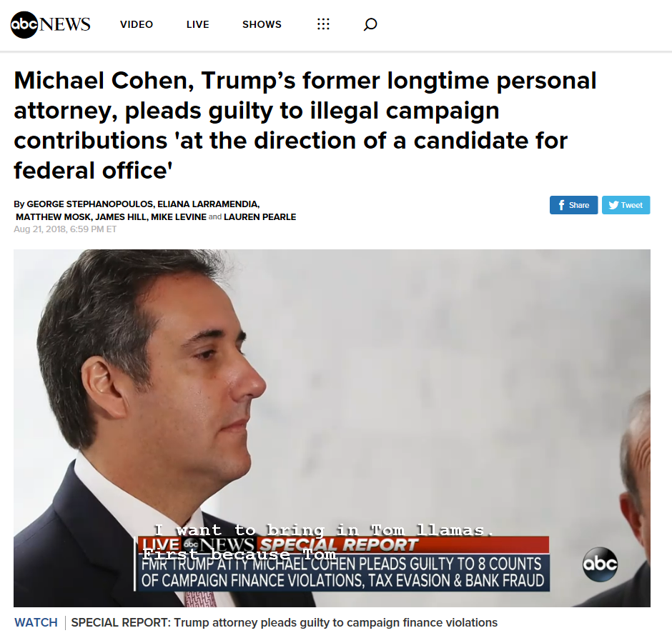Click the Twitter bird icon
Image resolution: width=672 pixels, height=638 pixels.
click(x=613, y=205)
